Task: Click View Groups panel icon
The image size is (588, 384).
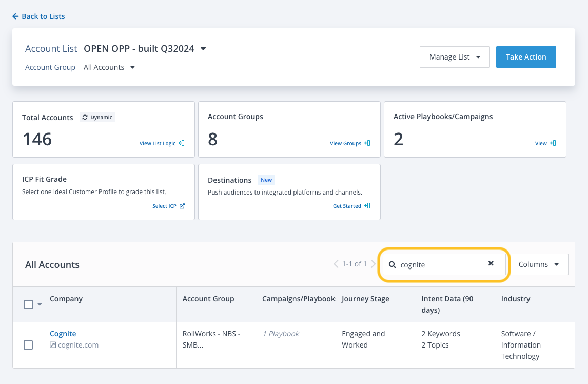Action: pyautogui.click(x=367, y=143)
